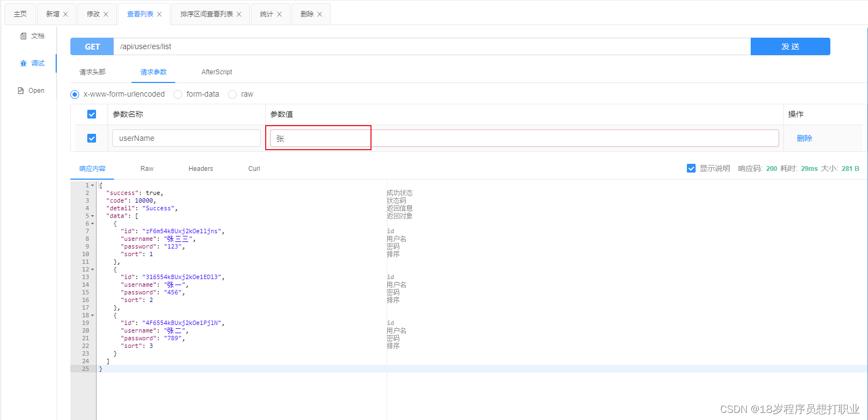Focus the userName parameter name field
868x420 pixels.
(x=187, y=138)
